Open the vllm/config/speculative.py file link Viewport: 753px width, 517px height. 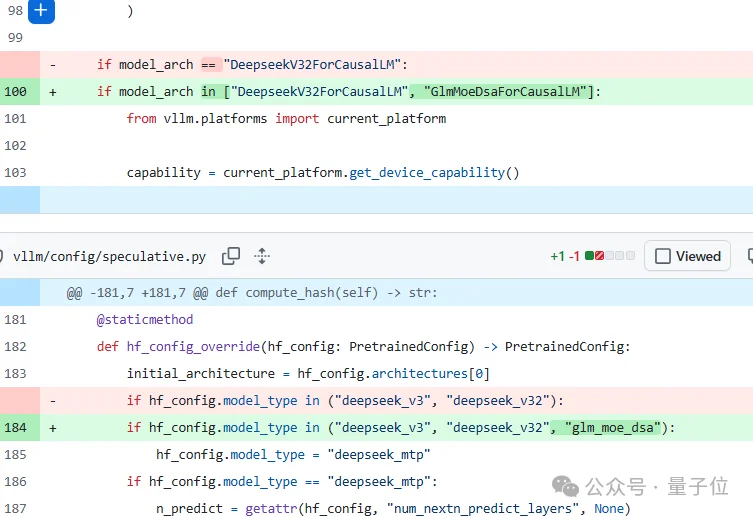click(x=109, y=256)
